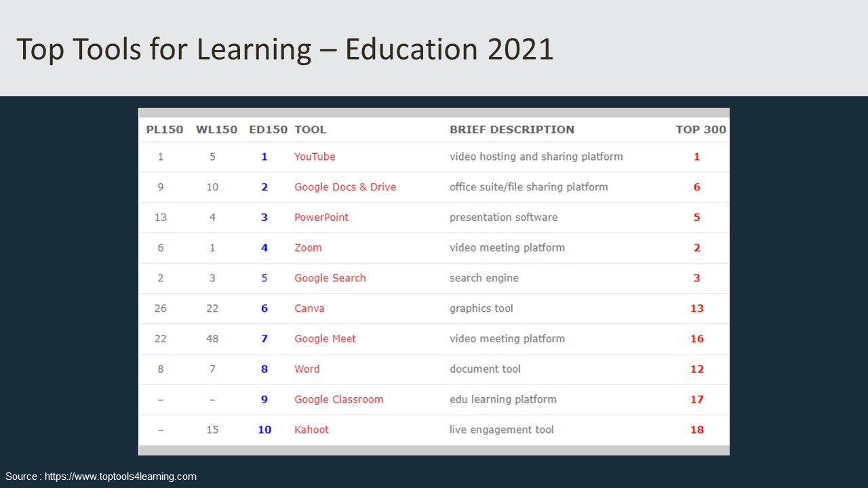Screen dimensions: 868x488
Task: Click YouTube's ED150 rank 1
Action: (264, 157)
